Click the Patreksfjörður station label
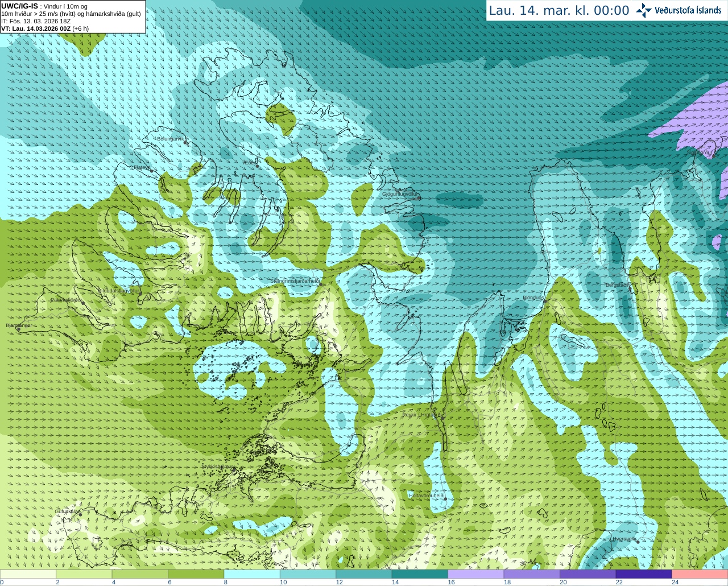Screen dimensions: 728x586 click(x=66, y=300)
